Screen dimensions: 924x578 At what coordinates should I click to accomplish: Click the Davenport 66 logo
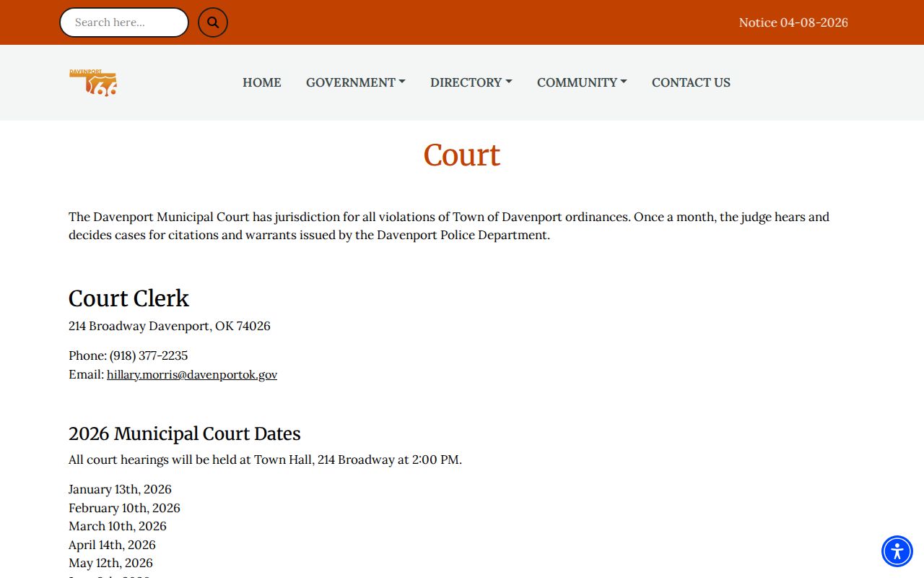click(93, 82)
